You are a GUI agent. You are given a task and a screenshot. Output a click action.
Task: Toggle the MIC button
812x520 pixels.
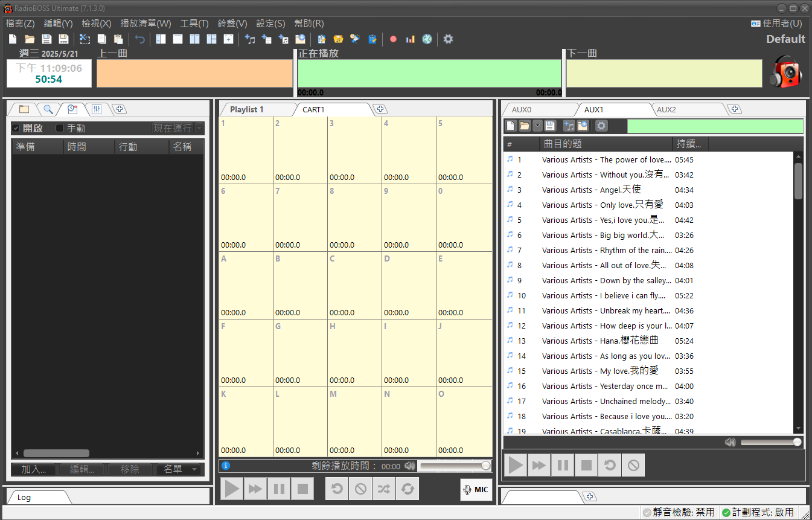476,489
